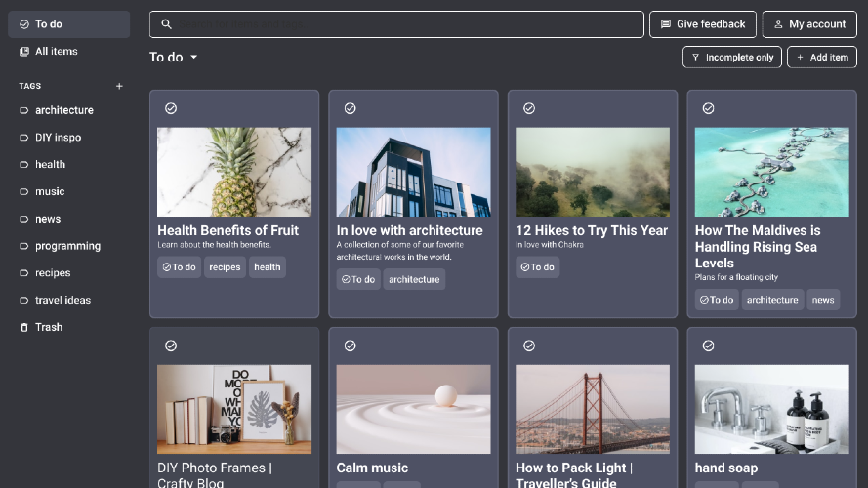Click the tag icon beside programming

click(23, 246)
